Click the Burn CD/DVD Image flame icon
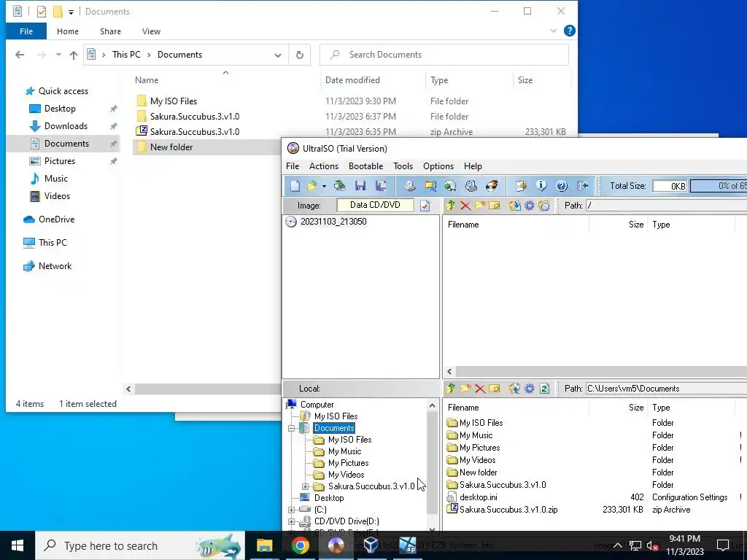The width and height of the screenshot is (747, 560). click(492, 186)
